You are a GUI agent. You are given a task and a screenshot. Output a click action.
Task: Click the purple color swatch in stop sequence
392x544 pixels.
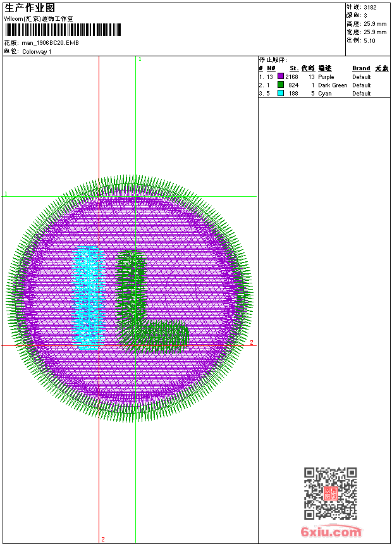click(x=281, y=77)
